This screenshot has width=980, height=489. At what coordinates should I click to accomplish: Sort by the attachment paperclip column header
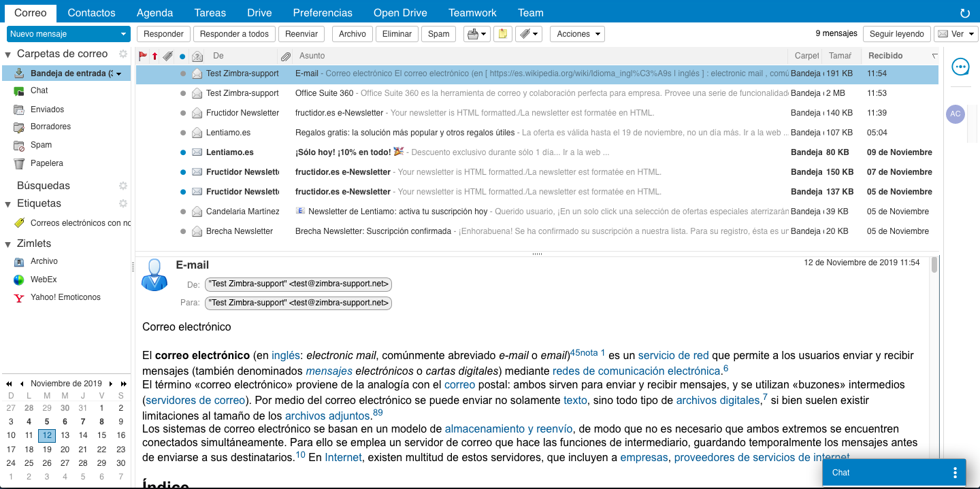click(286, 56)
